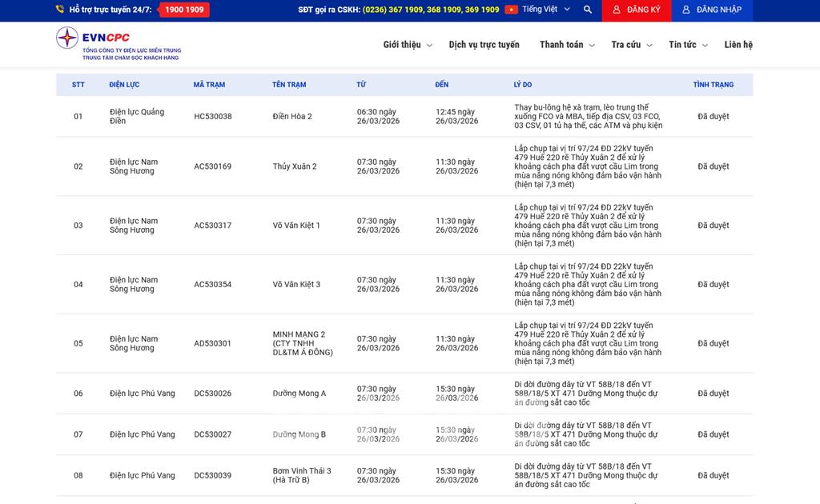The width and height of the screenshot is (820, 504).
Task: Click the TÌNH TRẠNG column header
Action: click(x=713, y=85)
